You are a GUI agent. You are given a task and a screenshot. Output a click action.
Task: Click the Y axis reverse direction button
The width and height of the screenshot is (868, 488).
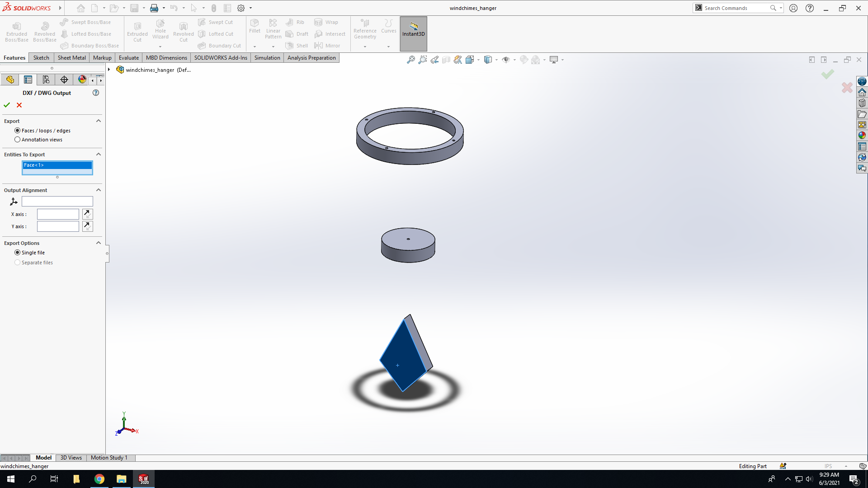[x=88, y=226]
